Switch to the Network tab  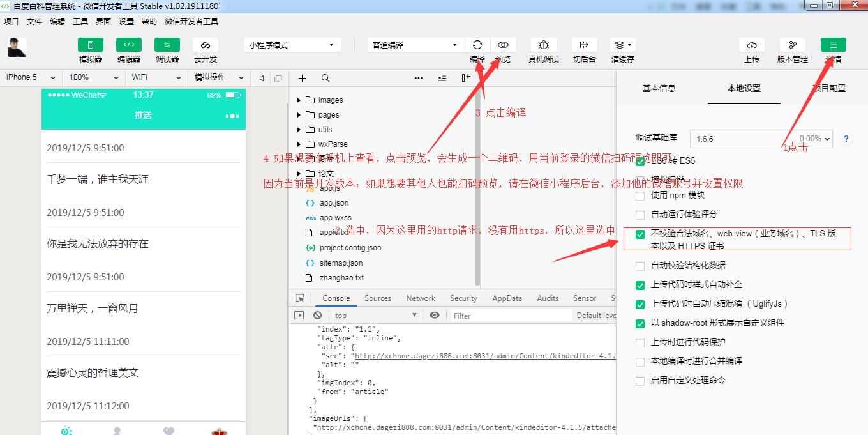click(421, 298)
